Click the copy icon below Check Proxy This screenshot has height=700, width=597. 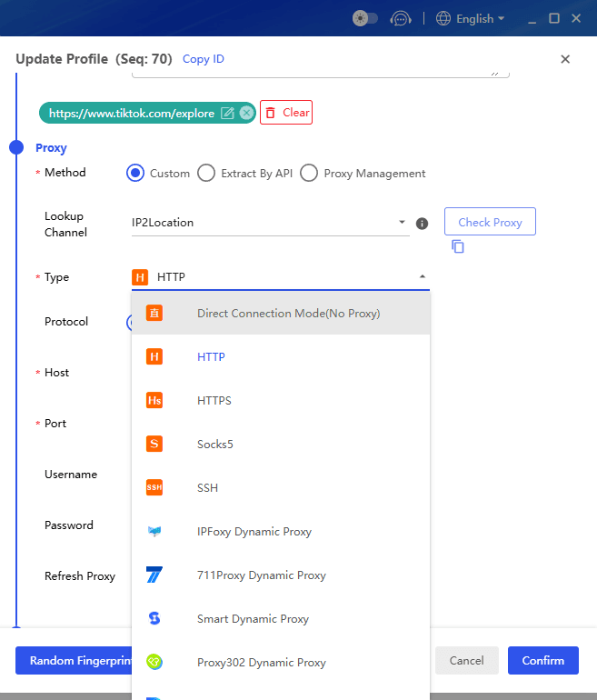pos(458,246)
